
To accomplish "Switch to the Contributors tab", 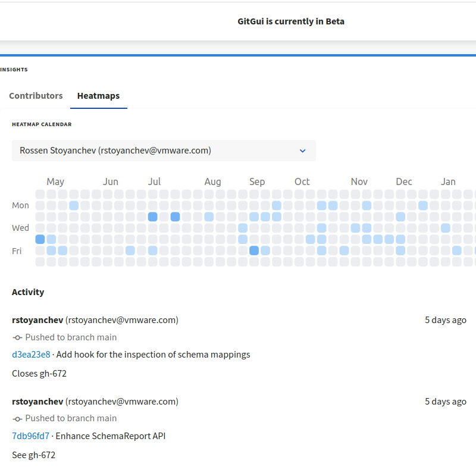I will tap(36, 96).
